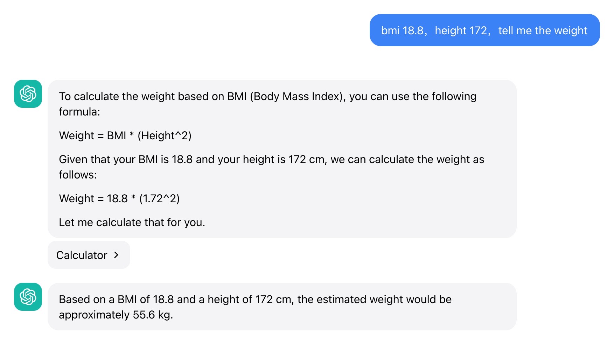Screen dimensions: 614x364
Task: Click the second ChatGPT assistant avatar icon
Action: (x=28, y=297)
